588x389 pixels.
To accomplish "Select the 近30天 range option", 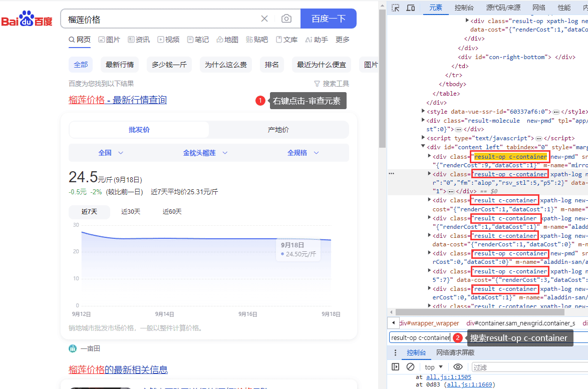I will pyautogui.click(x=131, y=212).
